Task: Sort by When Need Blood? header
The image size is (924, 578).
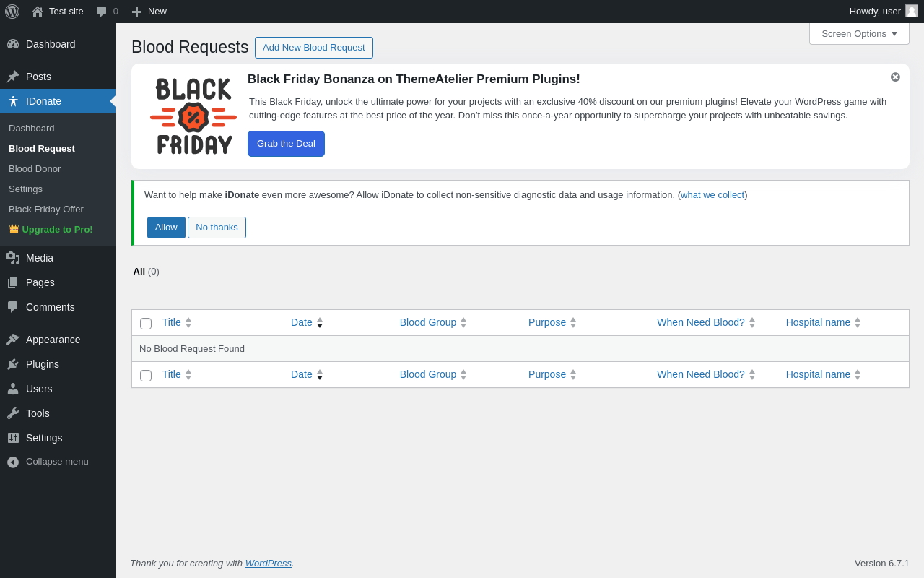Action: click(x=706, y=322)
